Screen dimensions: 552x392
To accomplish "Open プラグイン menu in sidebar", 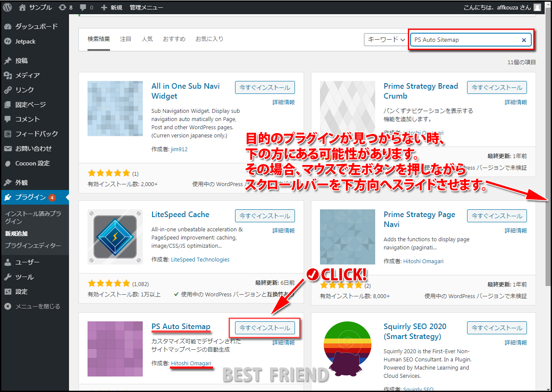I will click(x=34, y=197).
